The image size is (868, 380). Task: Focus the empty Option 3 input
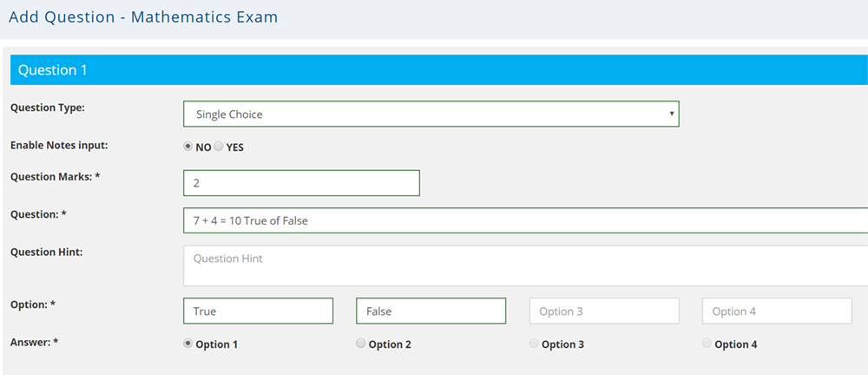pos(603,311)
